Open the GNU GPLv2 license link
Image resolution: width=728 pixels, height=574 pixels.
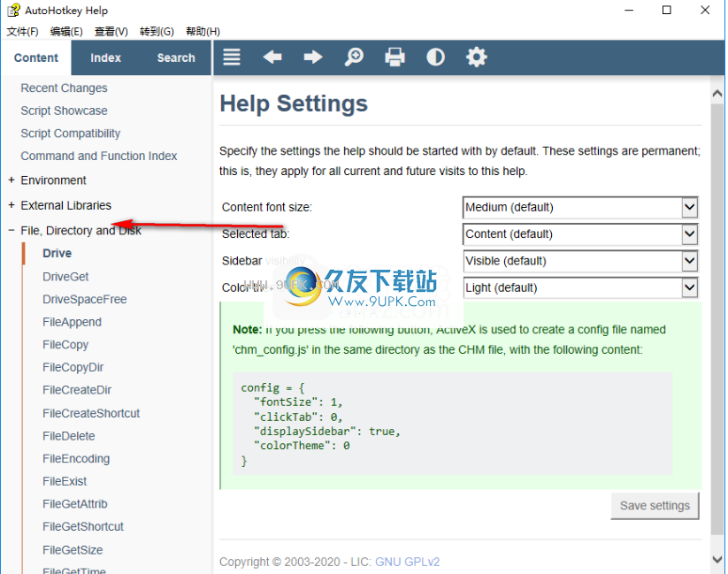click(407, 562)
